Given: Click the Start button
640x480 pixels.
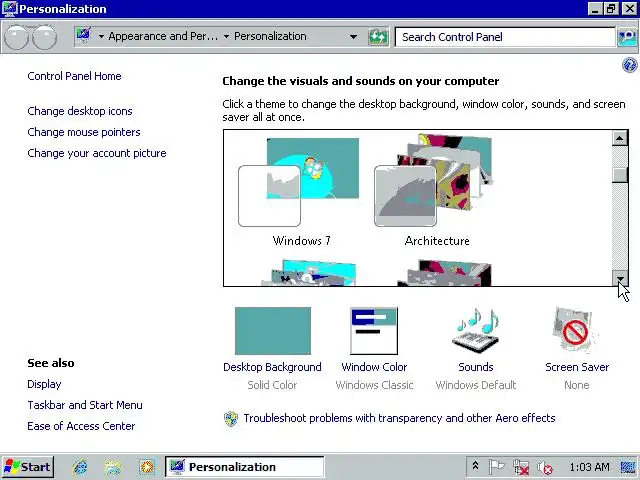Looking at the screenshot, I should 27,467.
